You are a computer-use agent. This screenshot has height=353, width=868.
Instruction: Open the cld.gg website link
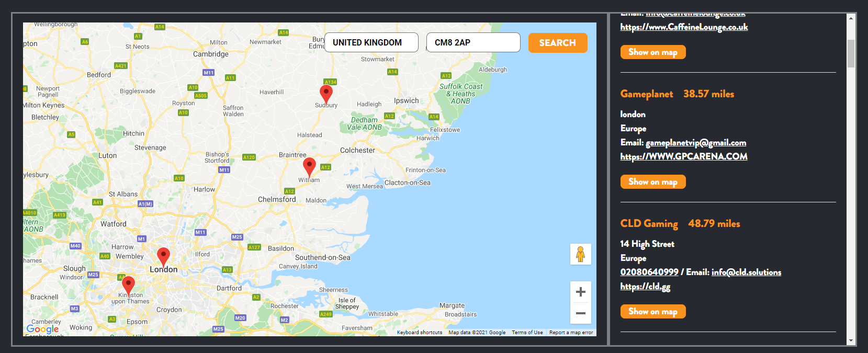(645, 287)
